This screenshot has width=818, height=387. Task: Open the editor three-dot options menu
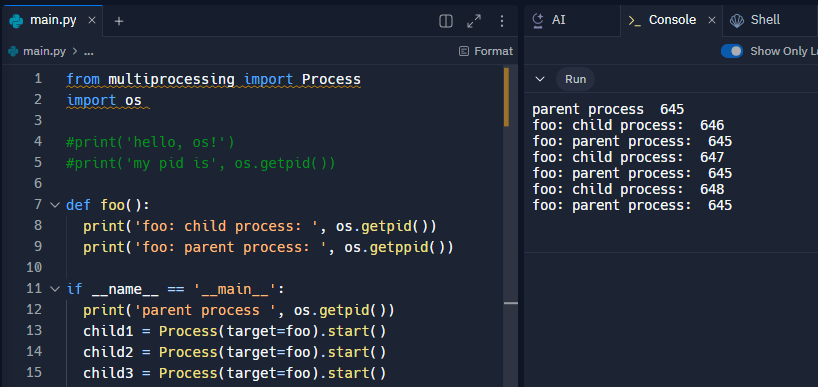(x=502, y=21)
